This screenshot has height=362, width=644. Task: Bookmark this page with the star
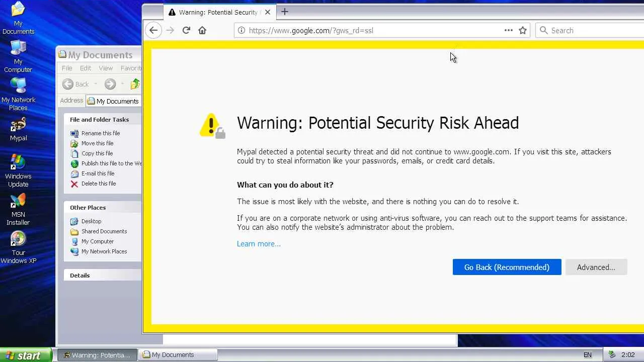click(x=523, y=30)
